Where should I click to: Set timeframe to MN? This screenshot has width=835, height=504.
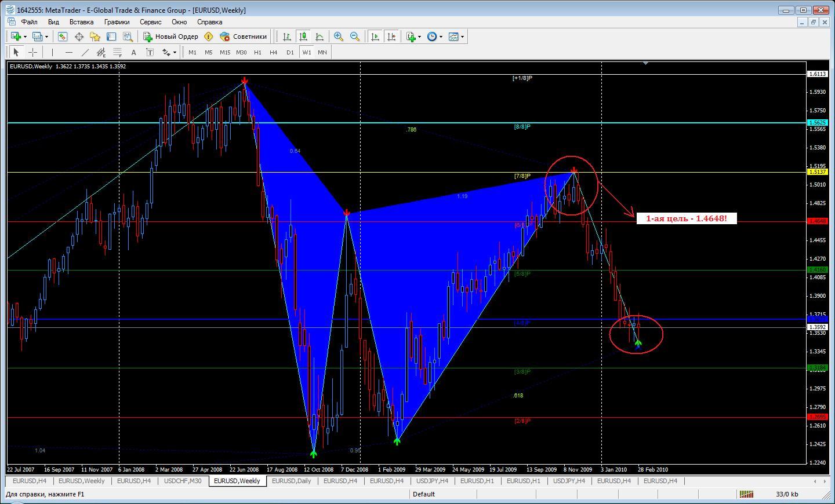pos(322,52)
